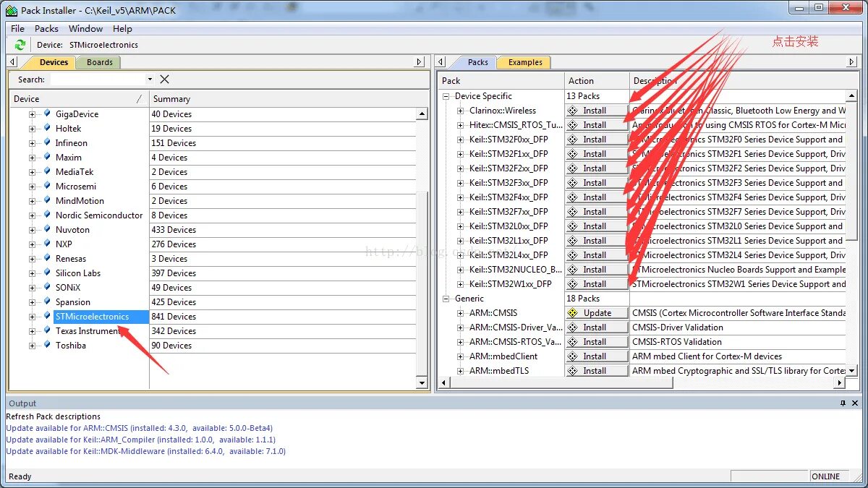
Task: Click the device search input field
Action: 98,79
